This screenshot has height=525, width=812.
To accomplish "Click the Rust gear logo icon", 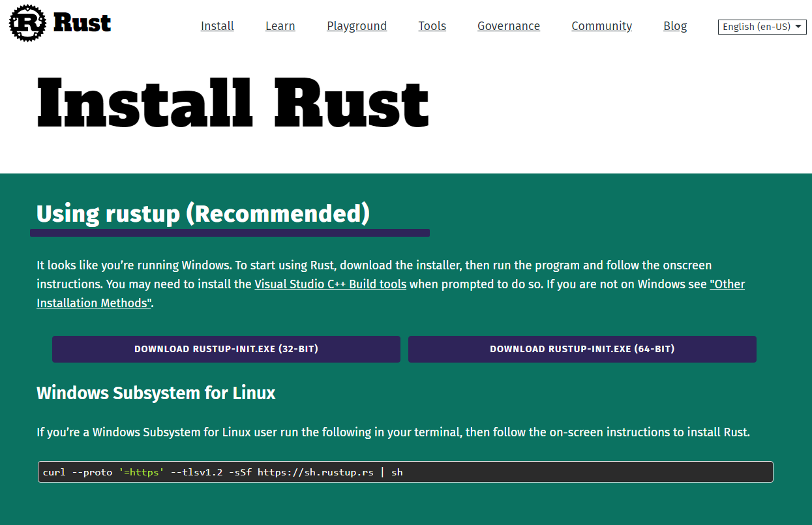I will (26, 23).
